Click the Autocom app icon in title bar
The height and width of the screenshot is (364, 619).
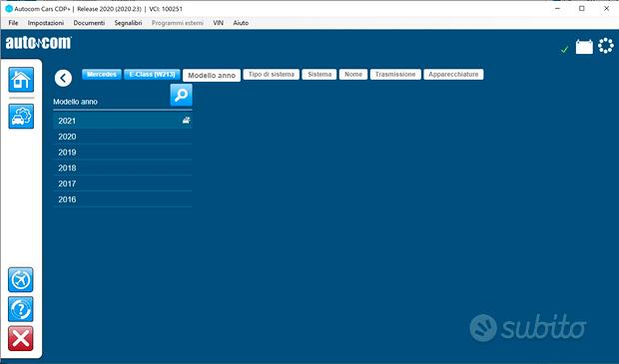(9, 8)
